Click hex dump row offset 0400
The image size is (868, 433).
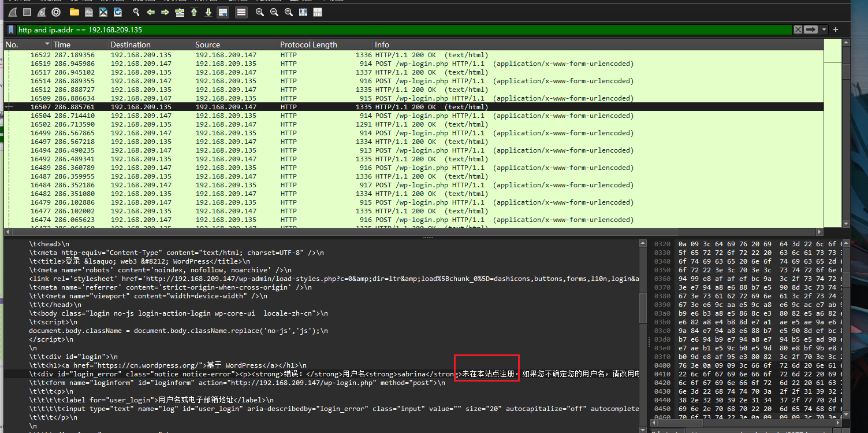(750, 365)
